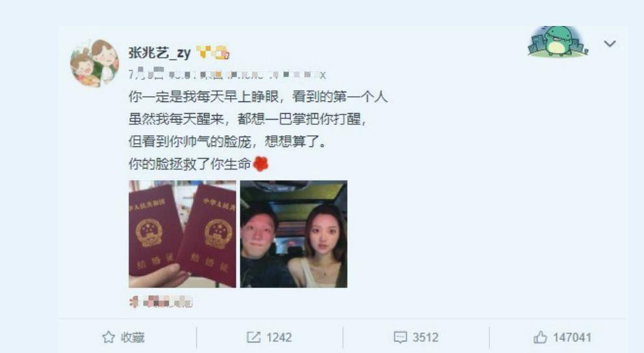This screenshot has height=353, width=644.
Task: Open the user's cartoon avatar
Action: pos(95,63)
